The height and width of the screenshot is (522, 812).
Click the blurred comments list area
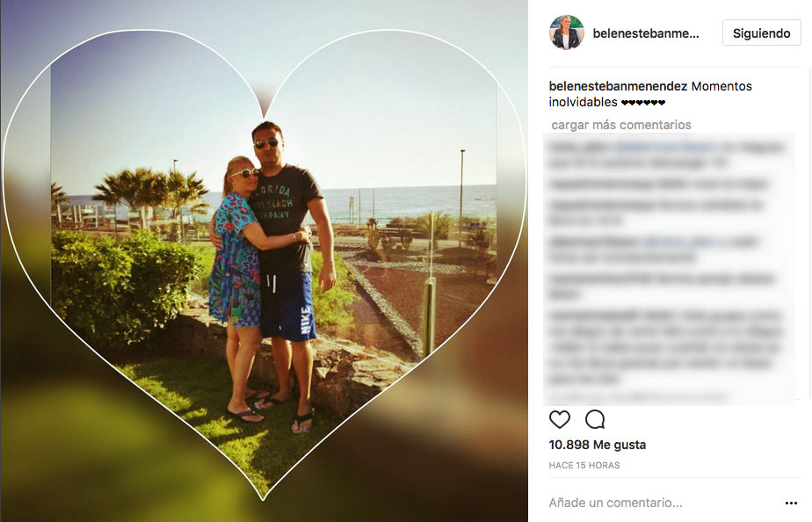pos(669,268)
